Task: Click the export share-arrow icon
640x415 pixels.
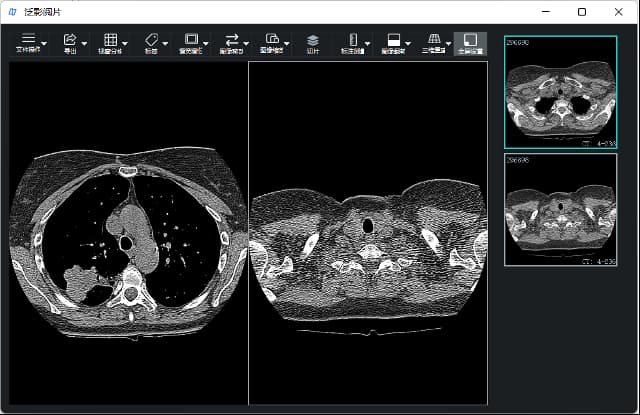Action: tap(70, 39)
